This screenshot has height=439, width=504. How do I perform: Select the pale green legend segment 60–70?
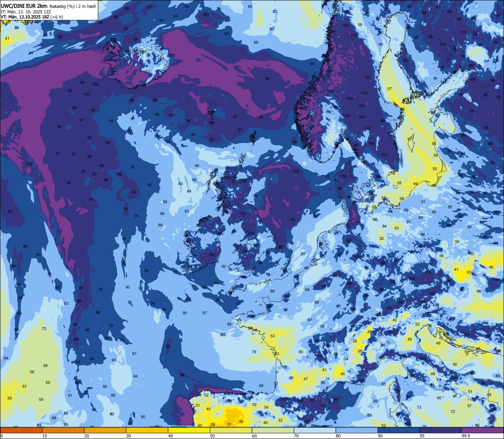pyautogui.click(x=273, y=430)
